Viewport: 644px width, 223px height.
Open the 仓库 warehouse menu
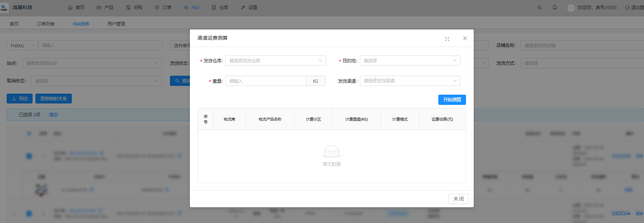220,7
